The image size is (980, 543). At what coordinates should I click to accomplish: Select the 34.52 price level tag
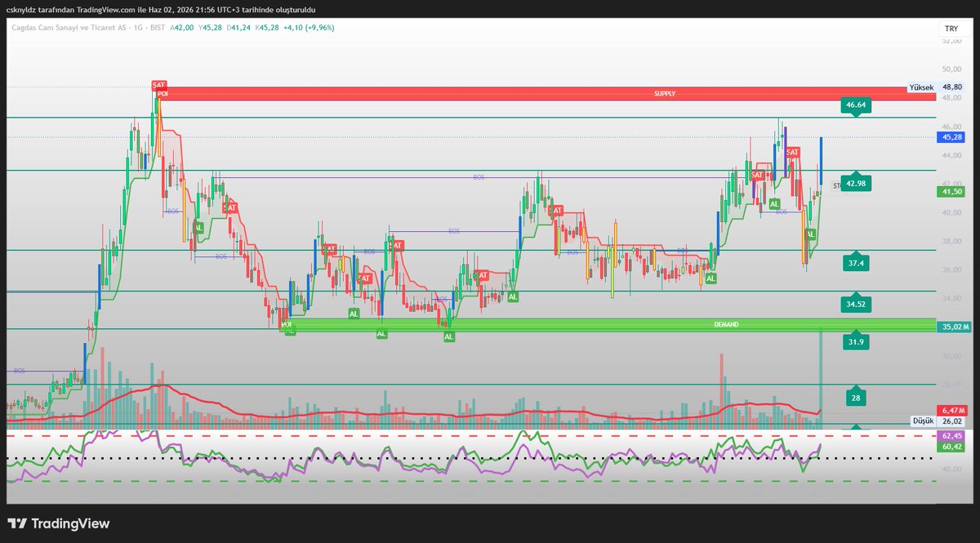[x=856, y=305]
